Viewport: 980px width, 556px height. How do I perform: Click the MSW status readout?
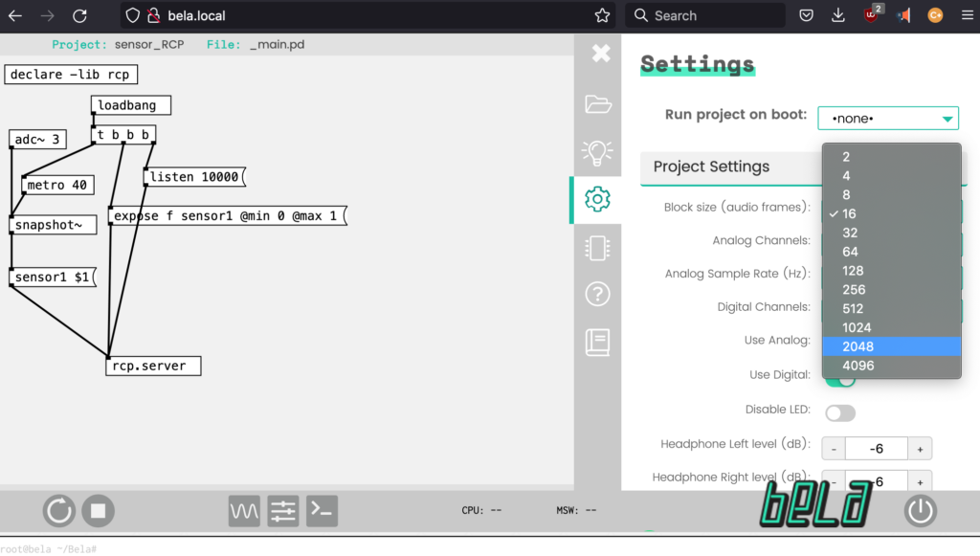tap(576, 510)
